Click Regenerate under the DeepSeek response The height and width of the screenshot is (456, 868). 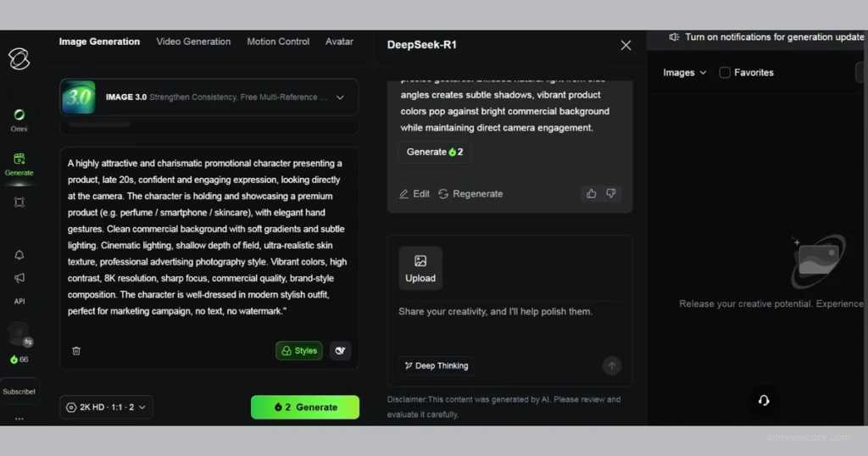click(470, 194)
